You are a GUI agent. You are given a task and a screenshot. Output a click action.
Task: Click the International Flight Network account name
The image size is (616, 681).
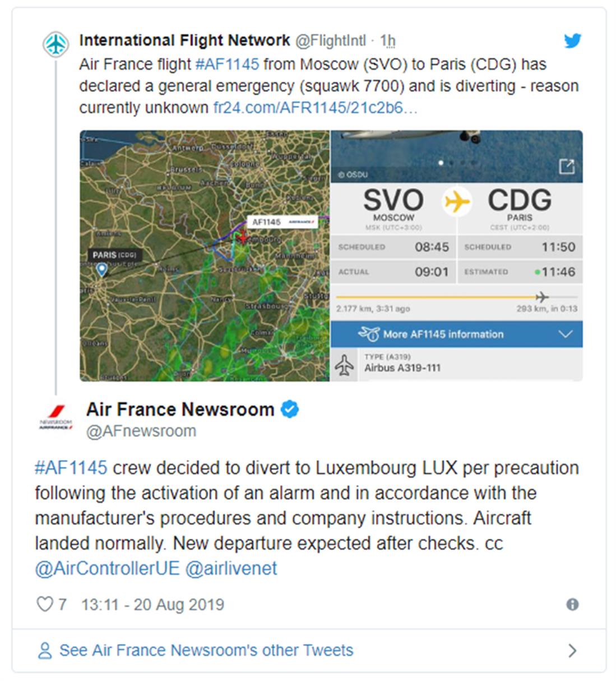click(x=184, y=40)
